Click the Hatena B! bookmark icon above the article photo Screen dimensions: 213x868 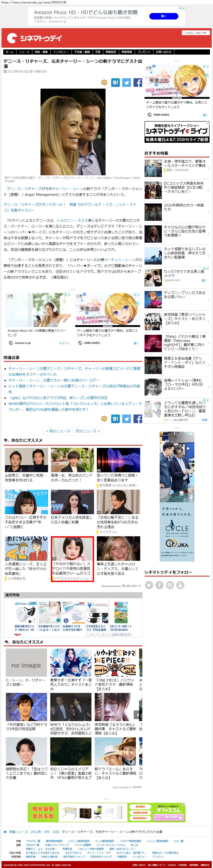point(115,83)
